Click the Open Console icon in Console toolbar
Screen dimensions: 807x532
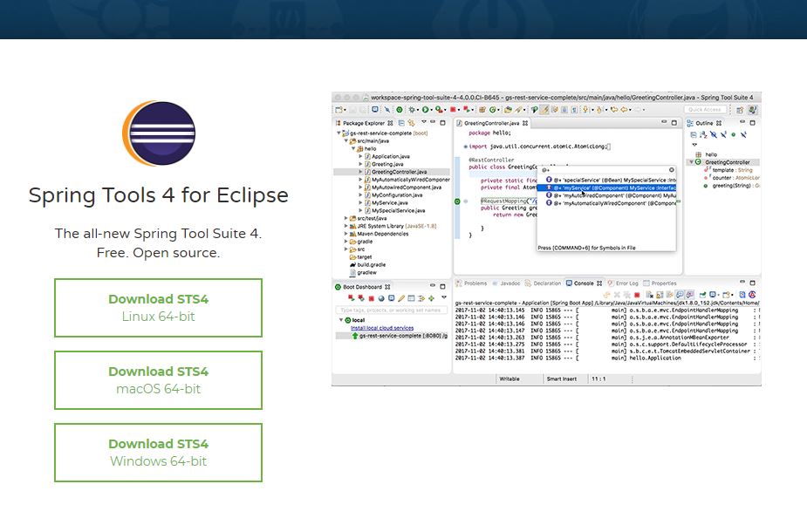727,295
